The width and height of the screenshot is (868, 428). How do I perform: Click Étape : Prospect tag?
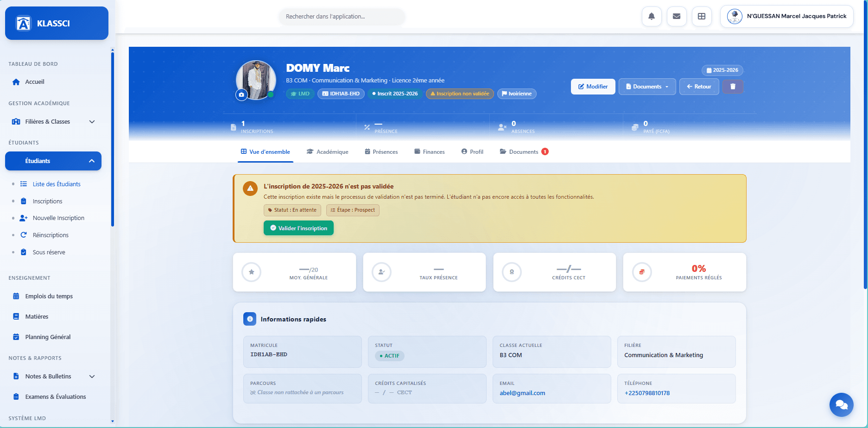pyautogui.click(x=353, y=210)
